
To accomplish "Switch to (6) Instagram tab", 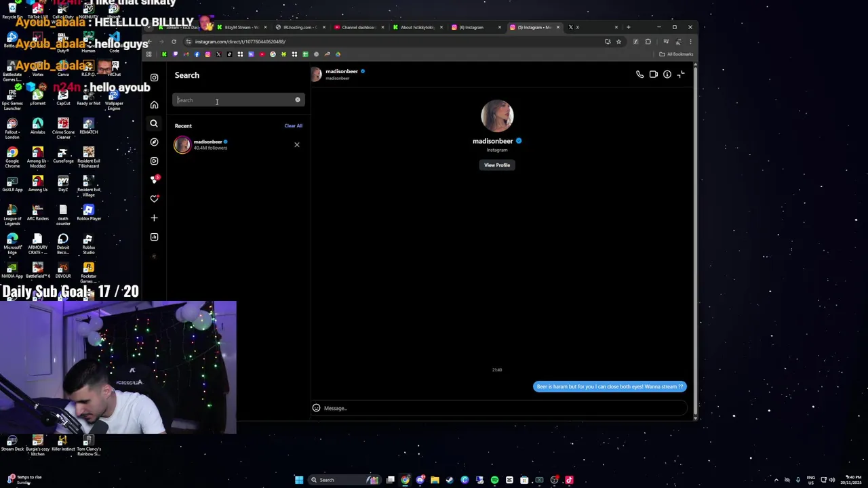I will coord(477,27).
